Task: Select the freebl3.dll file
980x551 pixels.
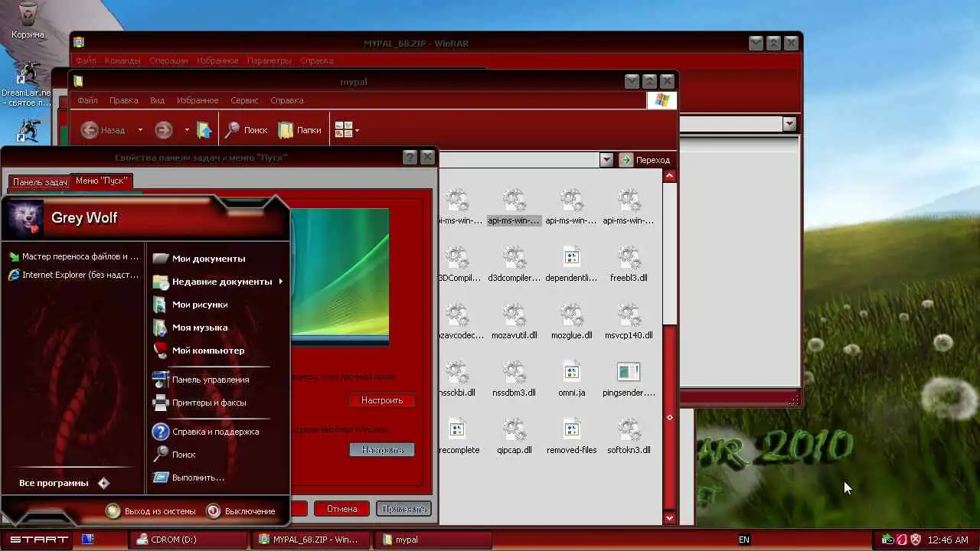Action: click(629, 265)
